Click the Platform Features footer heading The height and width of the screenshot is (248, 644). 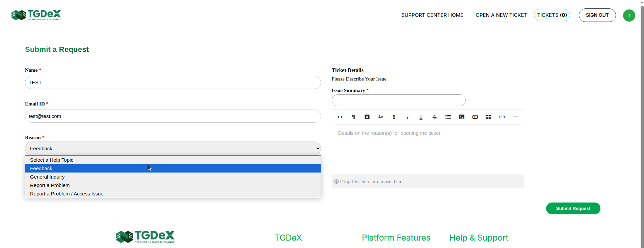(396, 238)
